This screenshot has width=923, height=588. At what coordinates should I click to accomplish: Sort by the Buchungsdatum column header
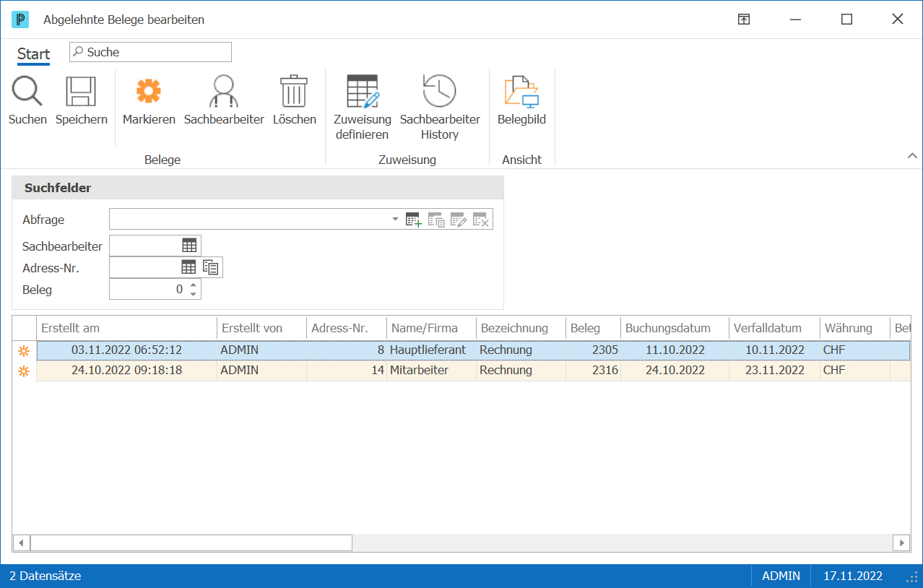675,328
